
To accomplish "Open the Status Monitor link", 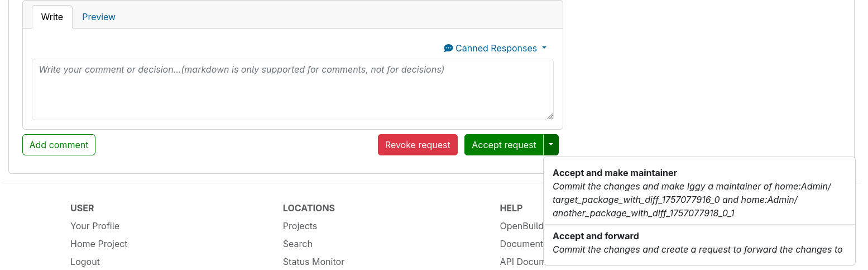I will (x=314, y=262).
